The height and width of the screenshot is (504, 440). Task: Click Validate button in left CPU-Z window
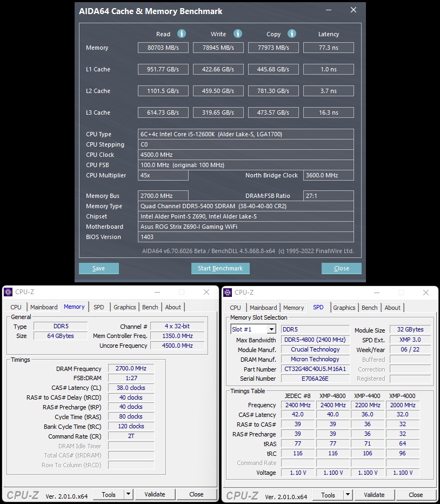pos(155,494)
